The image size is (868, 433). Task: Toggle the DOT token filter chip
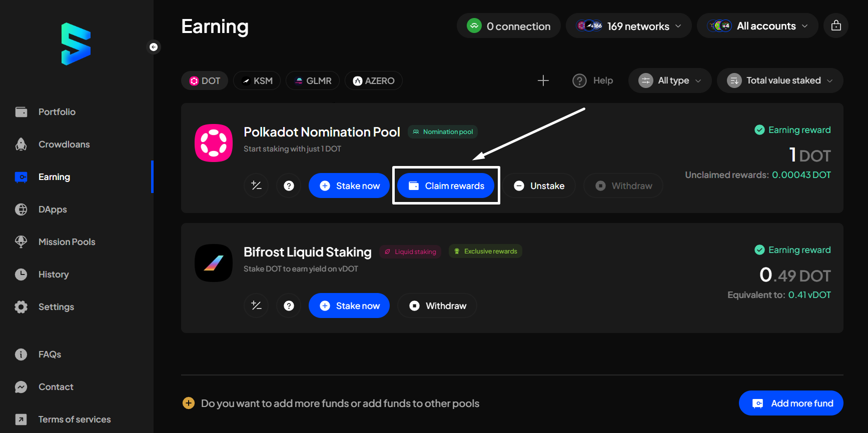click(205, 80)
